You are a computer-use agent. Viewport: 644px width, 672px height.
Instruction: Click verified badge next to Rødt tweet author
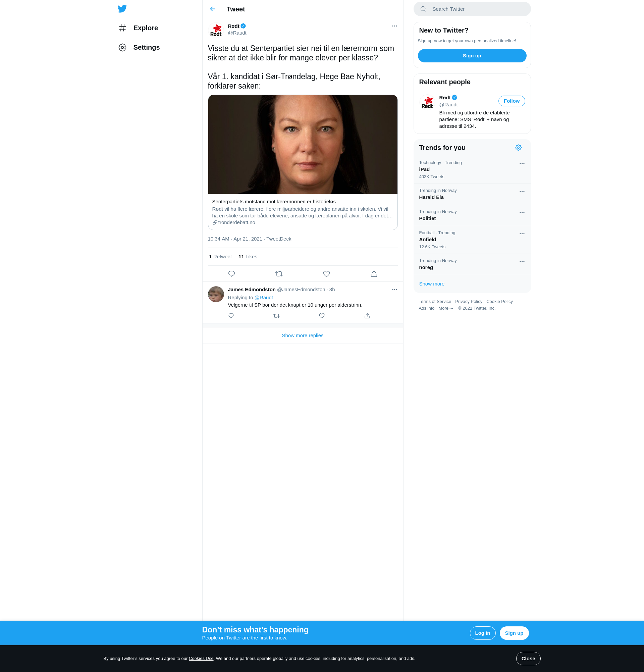[243, 26]
